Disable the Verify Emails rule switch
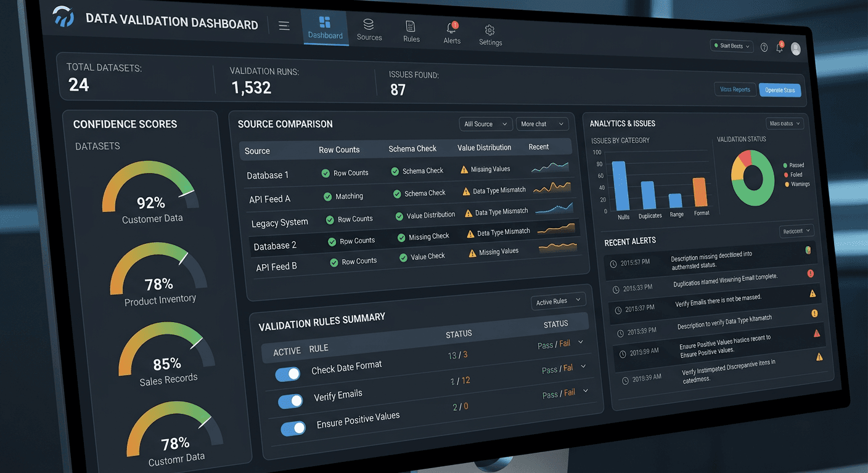The image size is (868, 473). click(290, 401)
